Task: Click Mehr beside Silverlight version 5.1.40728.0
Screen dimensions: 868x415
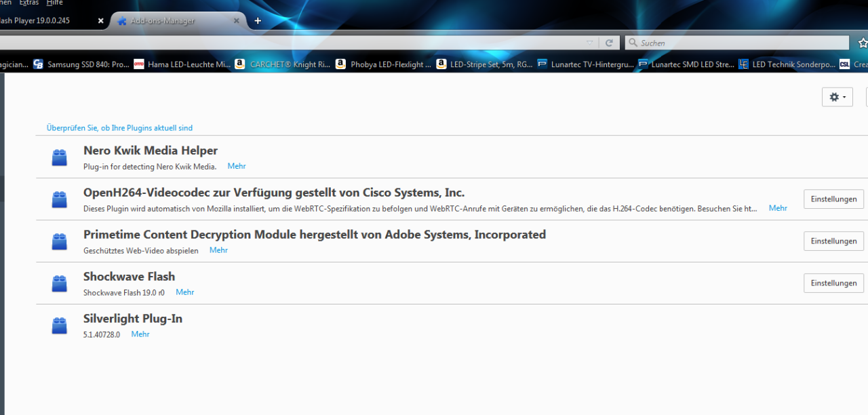Action: coord(140,334)
